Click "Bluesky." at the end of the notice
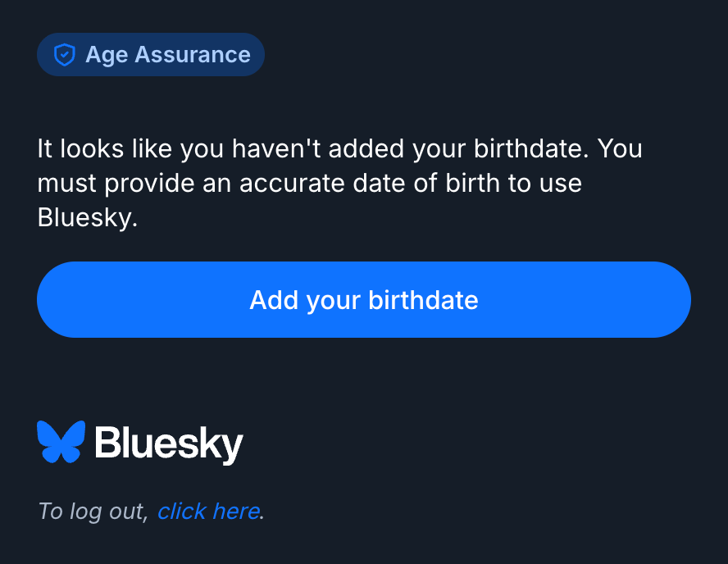 87,216
